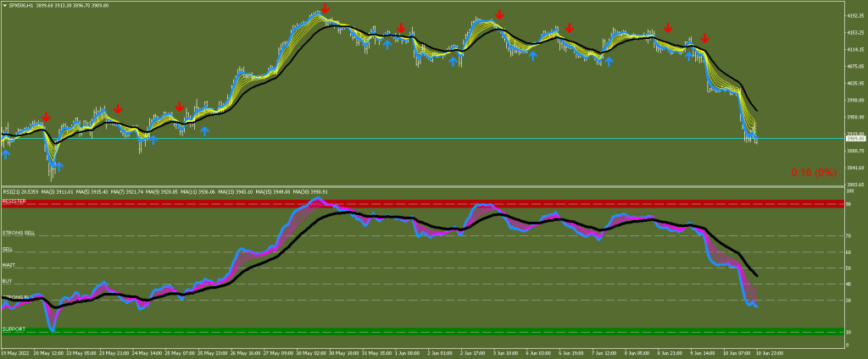The height and width of the screenshot is (359, 868).
Task: Click the SELL level label in the RSI panel
Action: (8, 249)
